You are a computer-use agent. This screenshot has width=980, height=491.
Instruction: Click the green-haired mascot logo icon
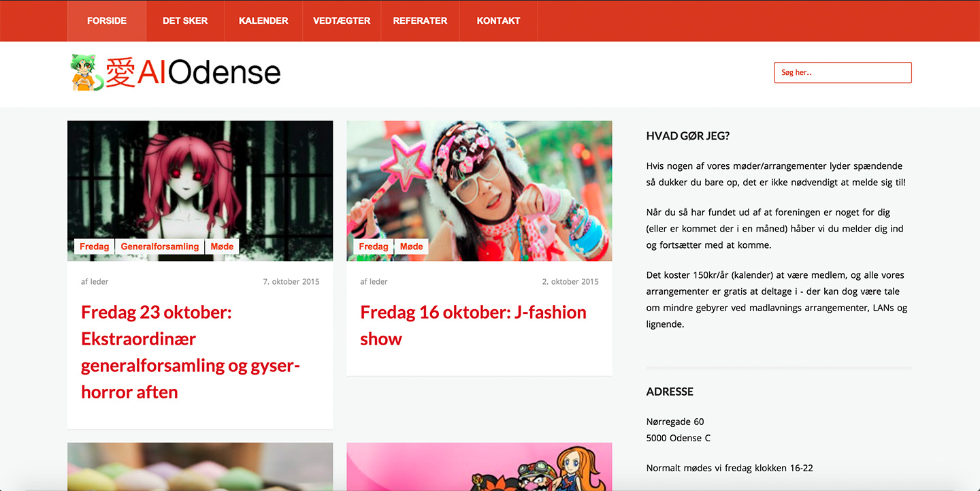coord(87,73)
